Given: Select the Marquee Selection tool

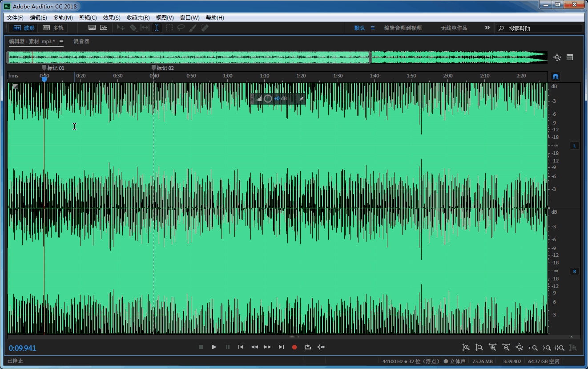Looking at the screenshot, I should point(169,28).
